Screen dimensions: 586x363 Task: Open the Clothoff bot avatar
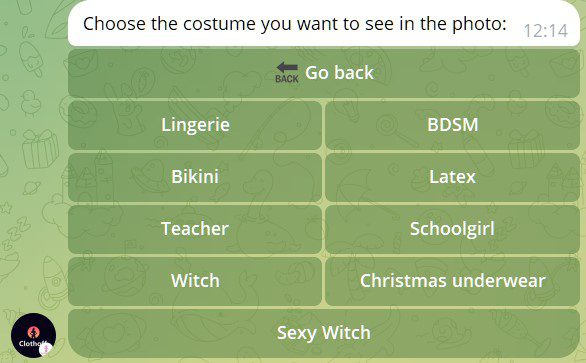pyautogui.click(x=34, y=335)
